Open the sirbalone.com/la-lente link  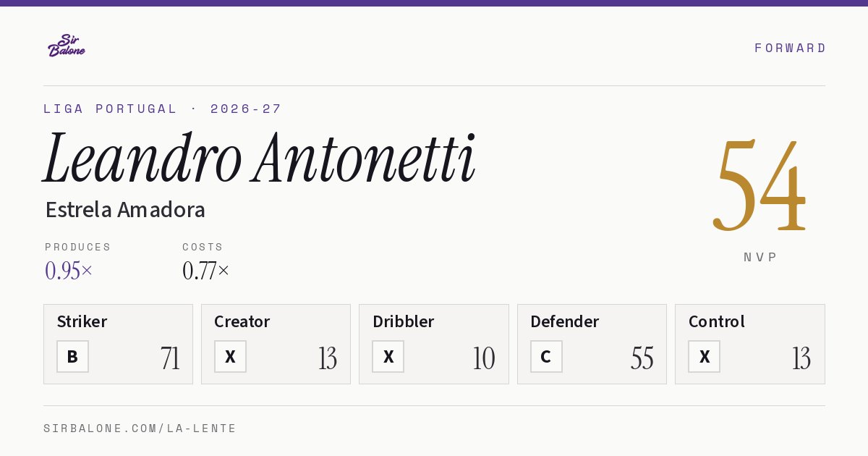[140, 428]
